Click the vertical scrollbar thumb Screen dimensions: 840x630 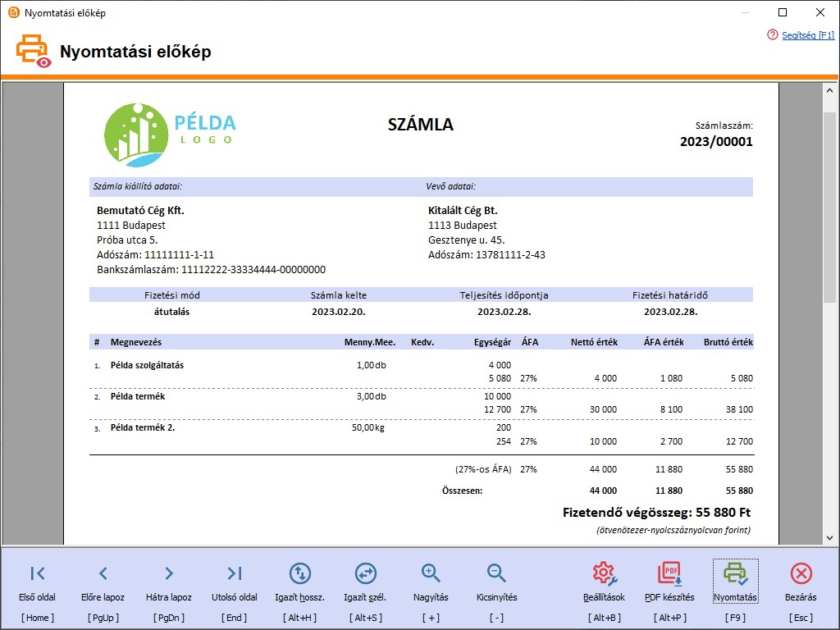[x=829, y=205]
